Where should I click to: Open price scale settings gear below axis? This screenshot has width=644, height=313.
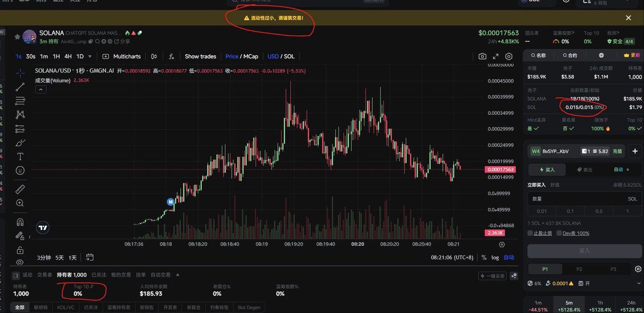pos(502,244)
